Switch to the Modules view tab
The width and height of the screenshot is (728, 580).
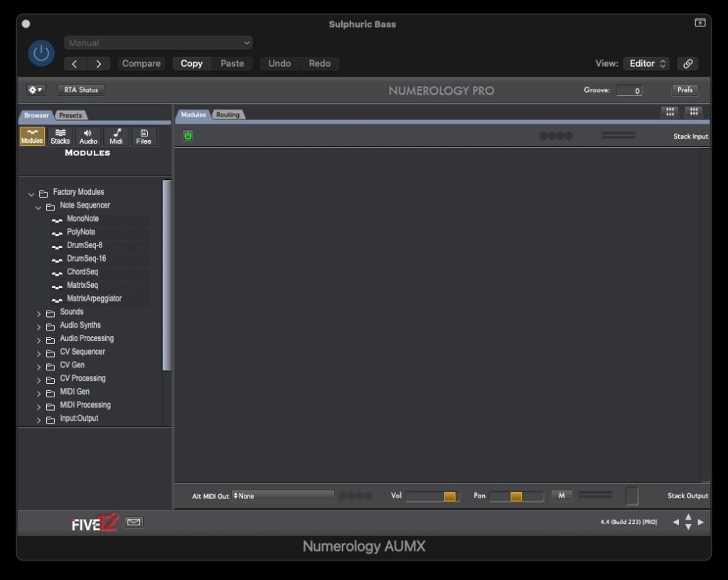(193, 114)
